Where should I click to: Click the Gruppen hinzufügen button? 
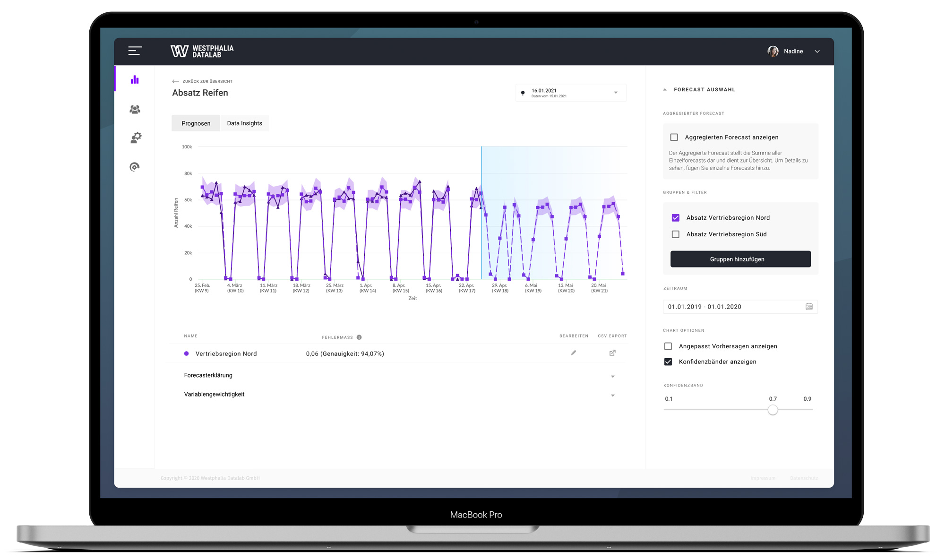740,259
